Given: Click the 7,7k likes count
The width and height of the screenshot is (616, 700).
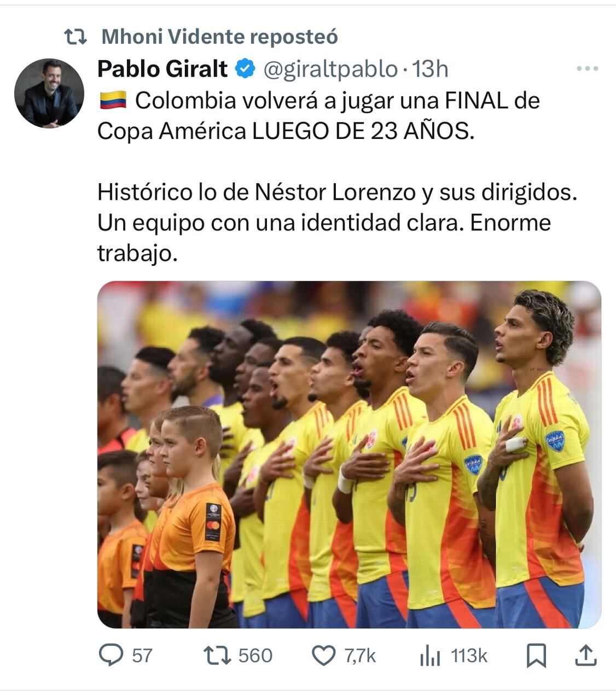Looking at the screenshot, I should pos(360,655).
